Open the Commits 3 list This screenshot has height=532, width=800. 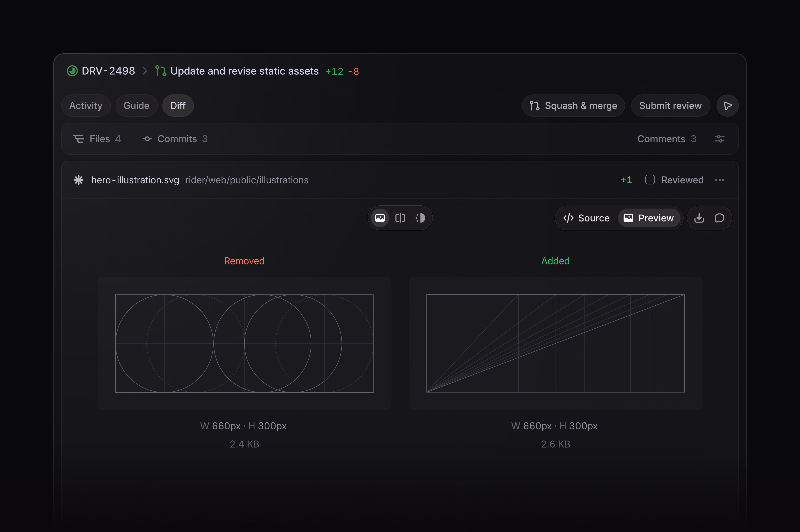pyautogui.click(x=175, y=139)
